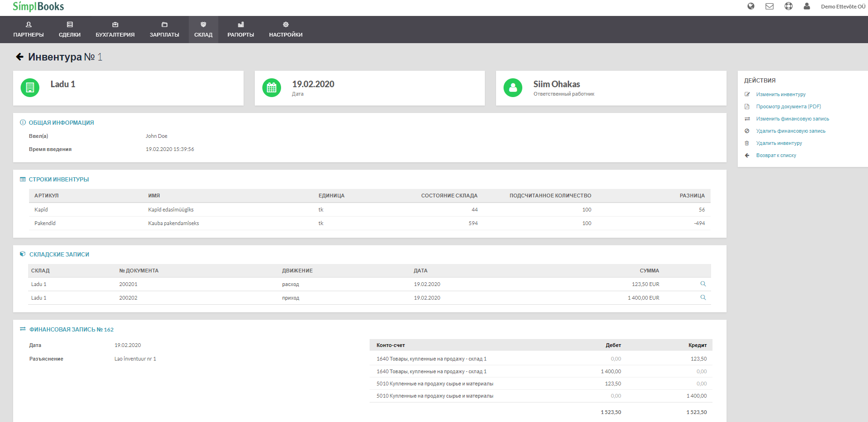868x422 pixels.
Task: Click ФИНАНСОВАЯ ЗАПИСЬ № 162 heading
Action: [72, 330]
